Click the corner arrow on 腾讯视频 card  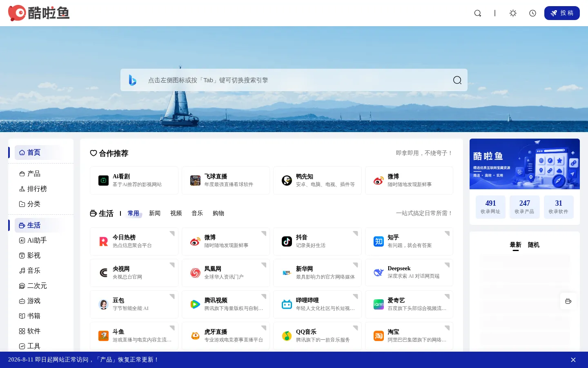click(x=264, y=296)
